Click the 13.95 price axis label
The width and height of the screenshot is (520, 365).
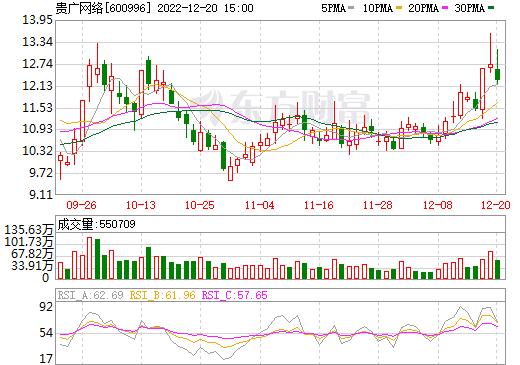37,20
